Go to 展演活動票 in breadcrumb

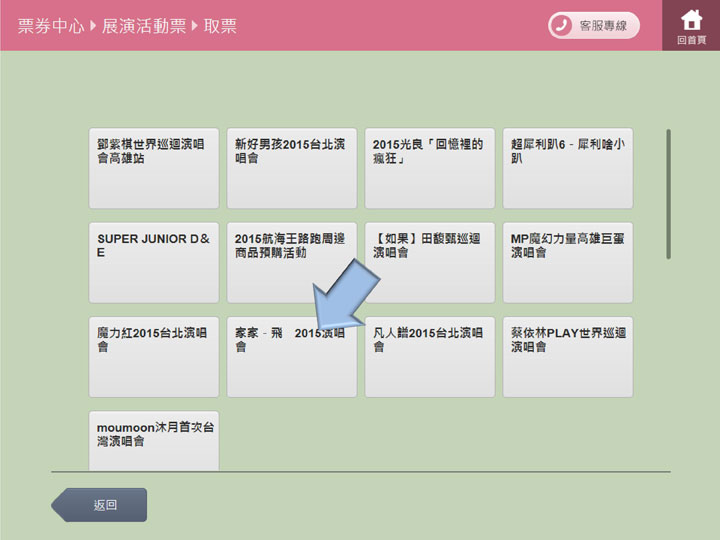coord(143,26)
